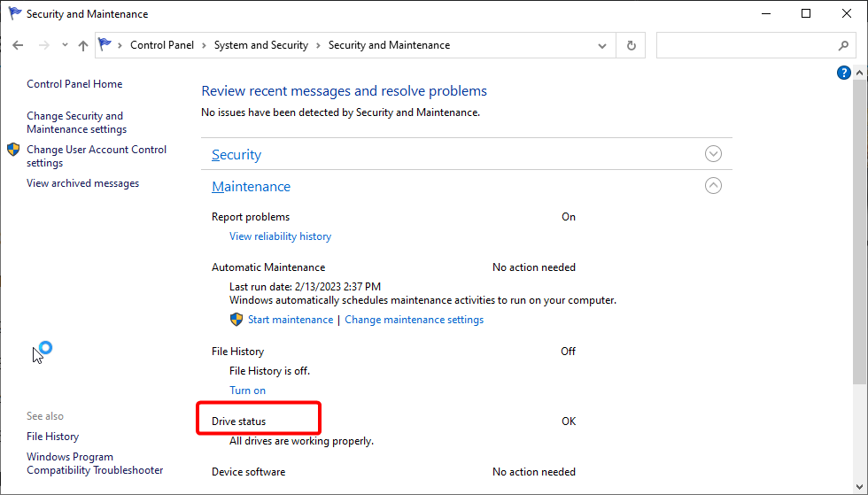Viewport: 868px width, 495px height.
Task: Go back with the Back arrow
Action: click(x=18, y=45)
